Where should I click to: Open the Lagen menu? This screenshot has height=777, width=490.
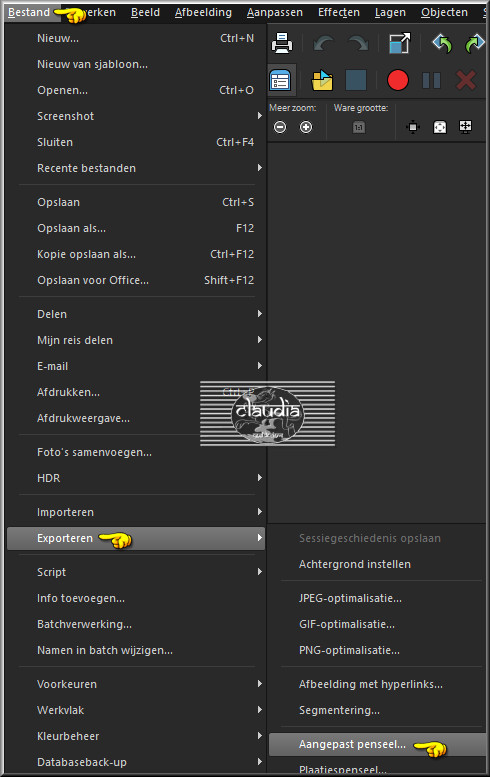[x=390, y=12]
